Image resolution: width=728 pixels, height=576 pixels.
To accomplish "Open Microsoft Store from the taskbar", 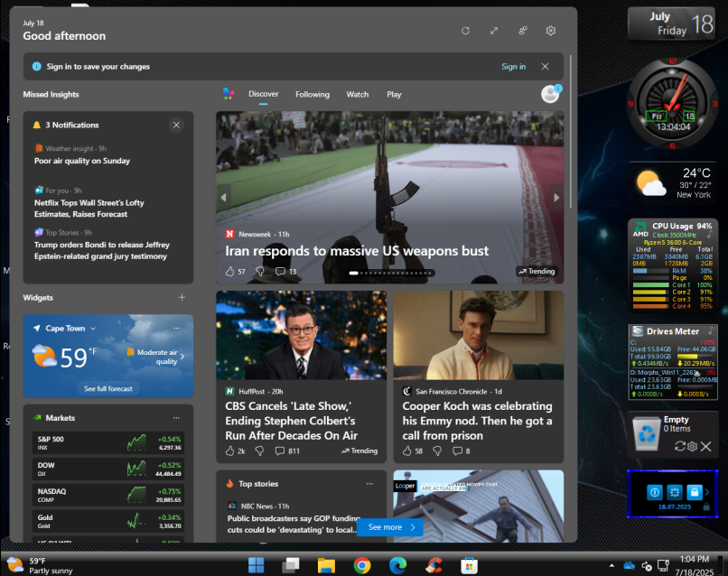I will tap(470, 565).
